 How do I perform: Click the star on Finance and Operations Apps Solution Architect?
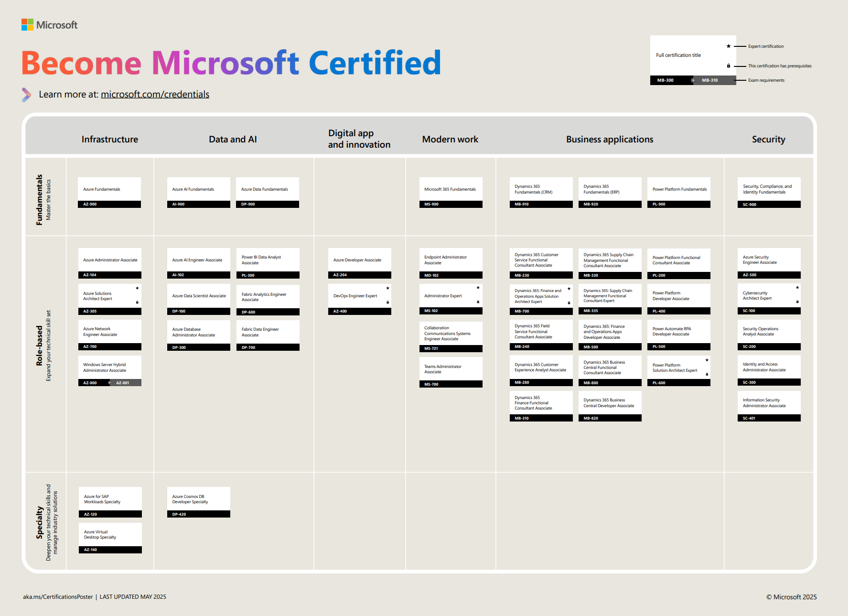(x=569, y=289)
